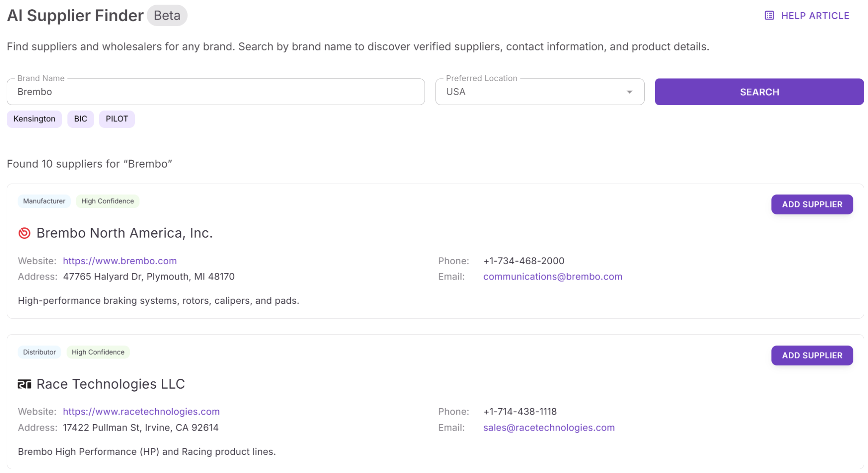Open the brembo.com website link
Viewport: 868px width, 473px height.
(x=120, y=260)
